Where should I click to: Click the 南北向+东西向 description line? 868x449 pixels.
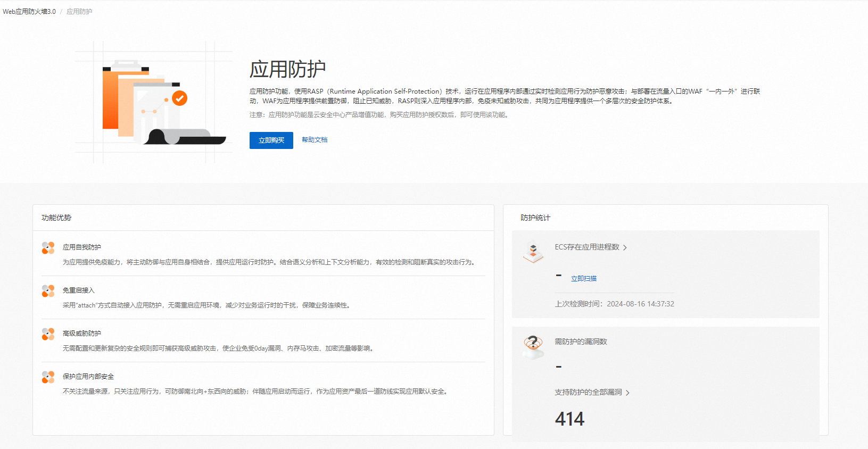click(x=256, y=392)
